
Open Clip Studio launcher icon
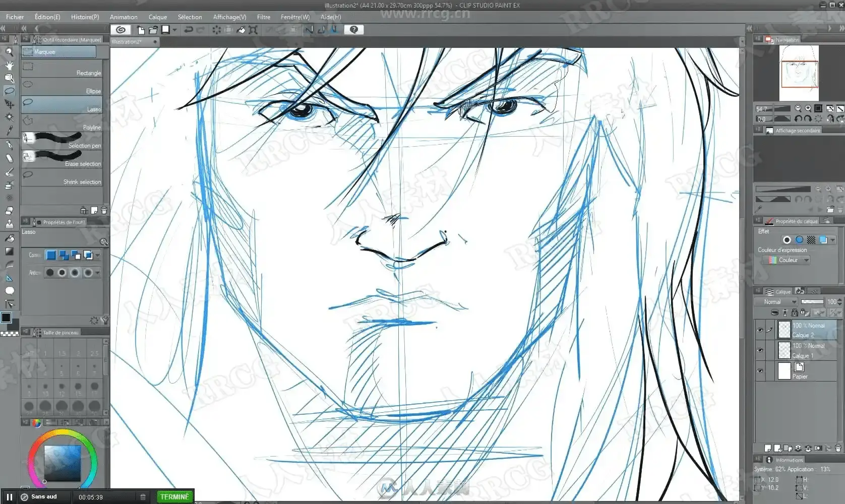tap(120, 30)
